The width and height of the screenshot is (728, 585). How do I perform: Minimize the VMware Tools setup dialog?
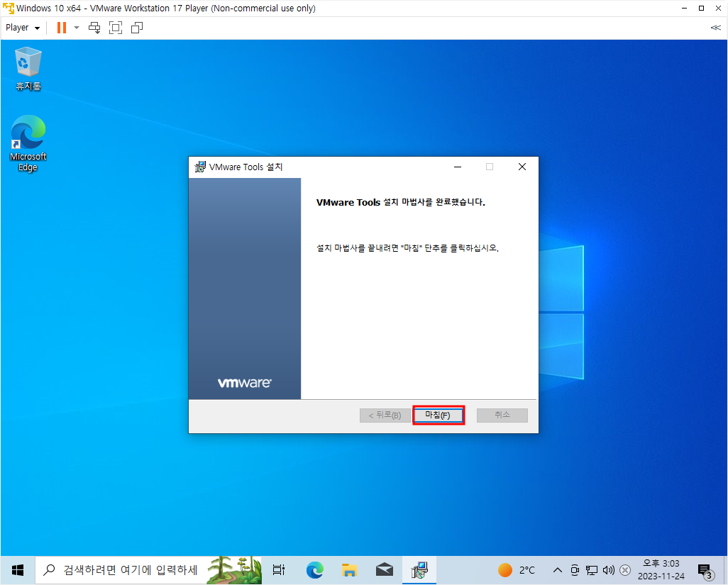[458, 167]
